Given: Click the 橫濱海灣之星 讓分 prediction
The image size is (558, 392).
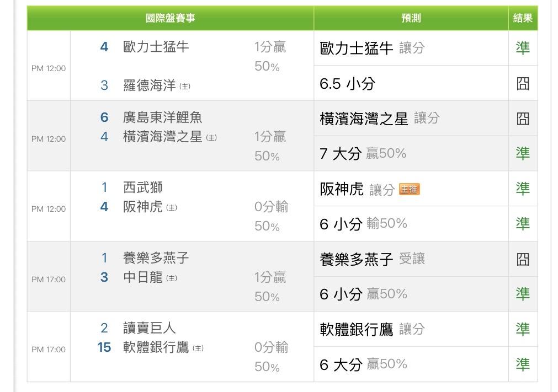Looking at the screenshot, I should (379, 119).
